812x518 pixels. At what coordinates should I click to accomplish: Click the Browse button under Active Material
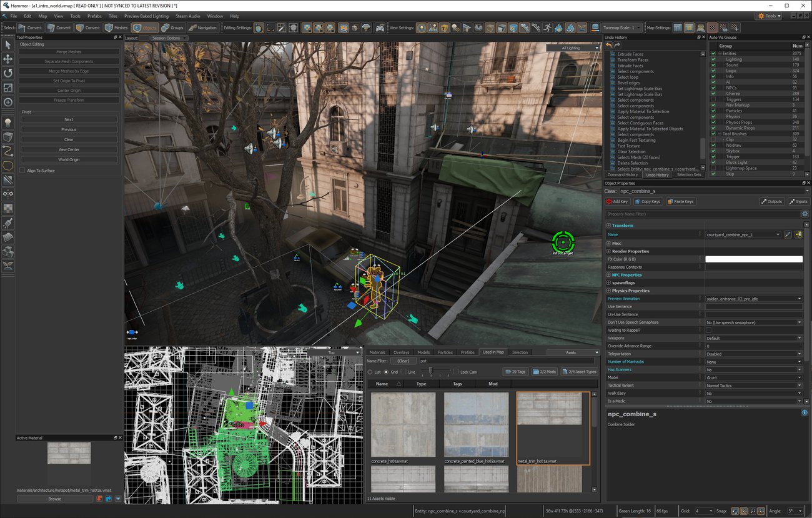pyautogui.click(x=55, y=498)
